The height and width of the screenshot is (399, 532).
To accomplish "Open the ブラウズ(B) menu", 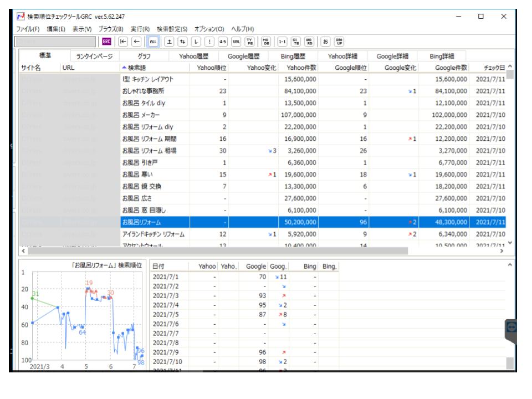I will pos(111,29).
